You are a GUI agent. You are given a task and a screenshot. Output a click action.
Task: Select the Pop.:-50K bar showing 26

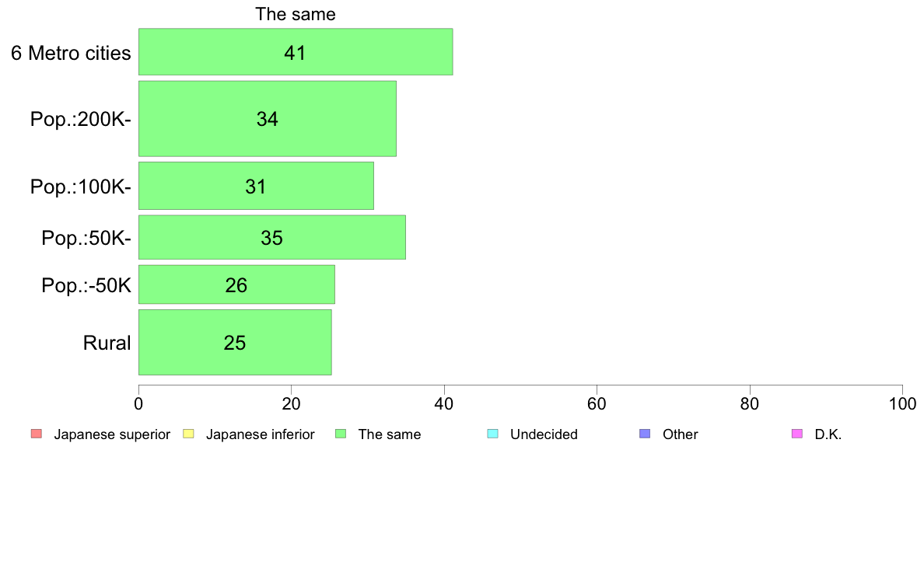point(236,284)
